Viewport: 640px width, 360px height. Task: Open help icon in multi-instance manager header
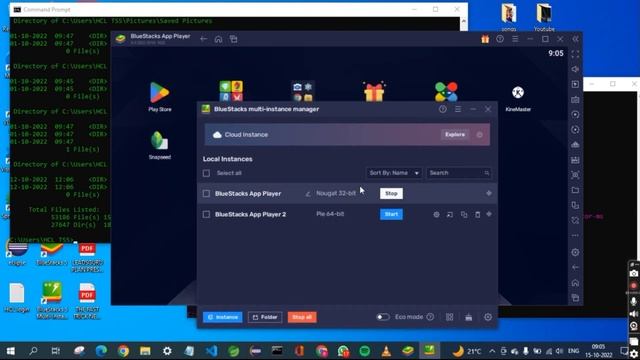443,109
